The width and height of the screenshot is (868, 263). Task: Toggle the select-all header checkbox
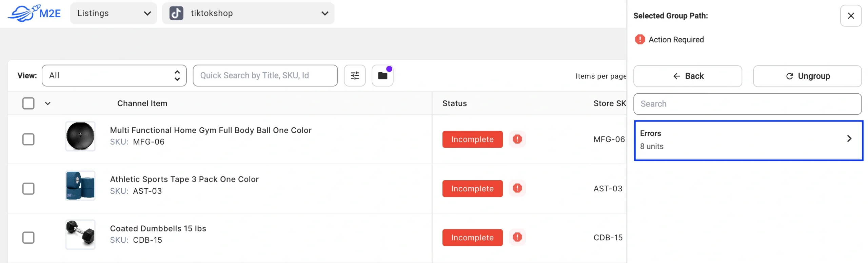point(28,104)
